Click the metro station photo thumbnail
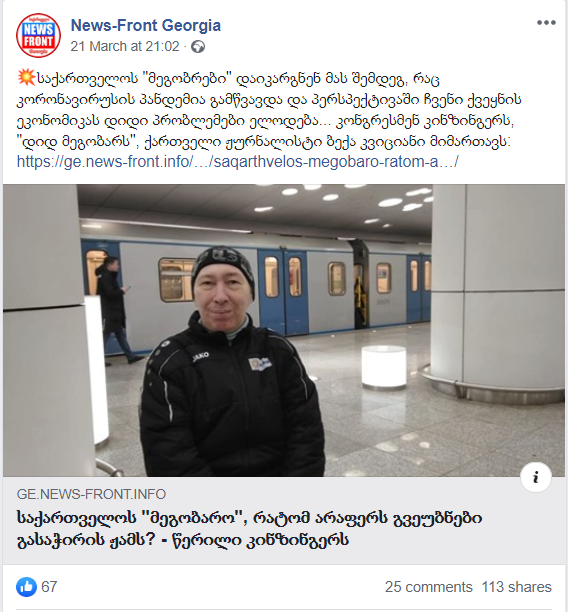This screenshot has height=612, width=568. click(284, 330)
